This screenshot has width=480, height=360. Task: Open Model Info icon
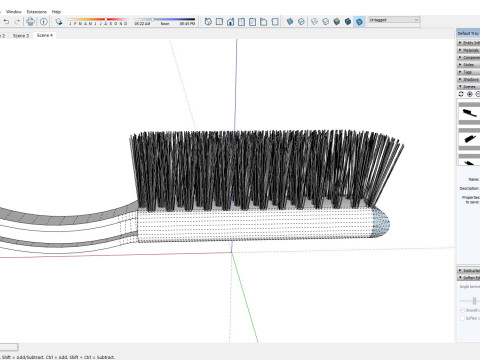pyautogui.click(x=44, y=22)
